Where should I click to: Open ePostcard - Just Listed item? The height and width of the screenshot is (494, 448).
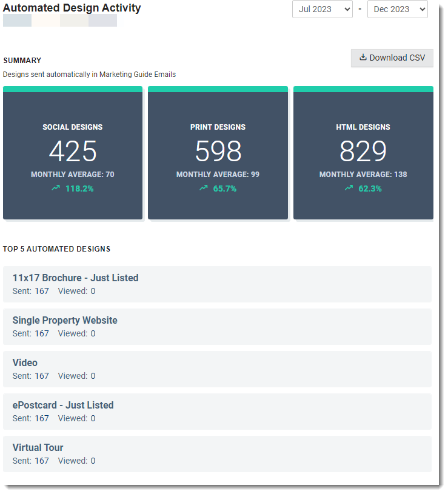click(217, 411)
